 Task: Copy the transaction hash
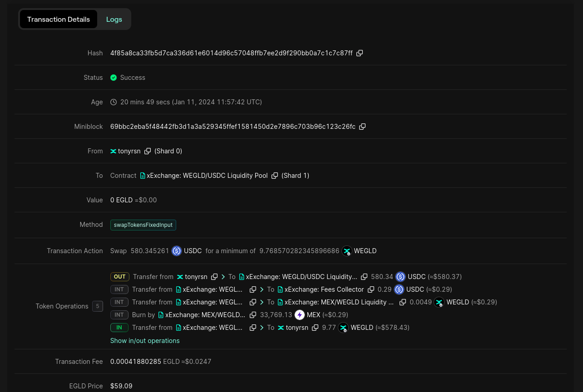(360, 53)
